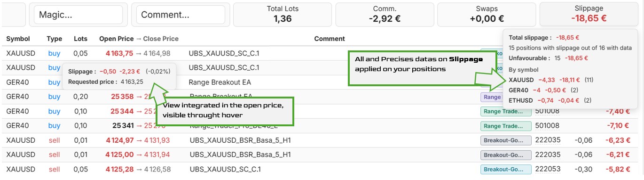
Task: Select the Total Lots summary card
Action: pos(283,14)
